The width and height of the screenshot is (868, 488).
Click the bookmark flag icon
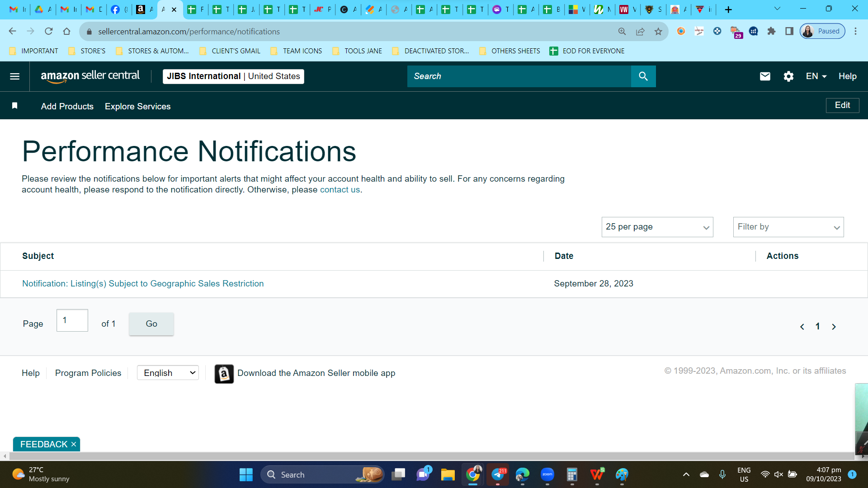(14, 106)
